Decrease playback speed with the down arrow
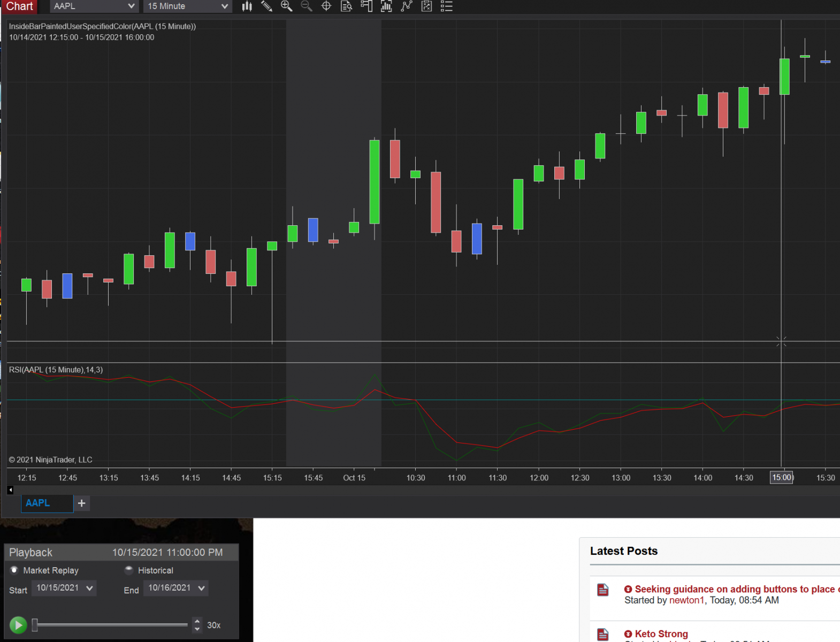 pyautogui.click(x=197, y=629)
